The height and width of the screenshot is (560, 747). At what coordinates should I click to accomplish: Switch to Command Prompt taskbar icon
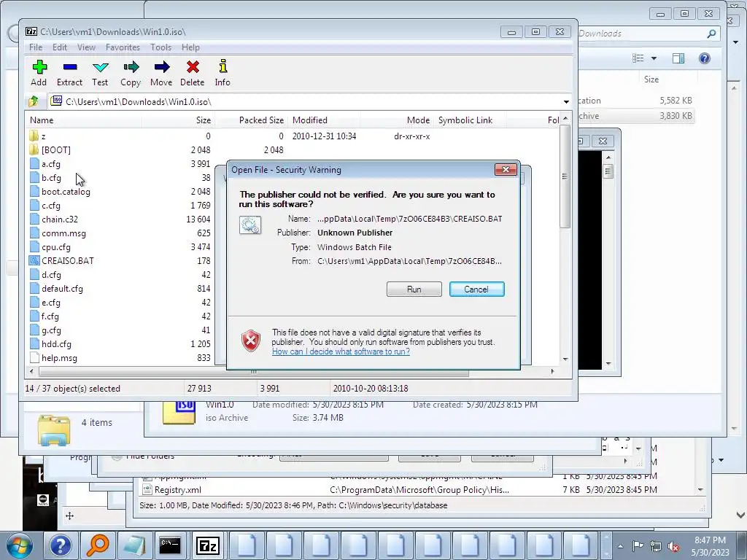point(170,545)
